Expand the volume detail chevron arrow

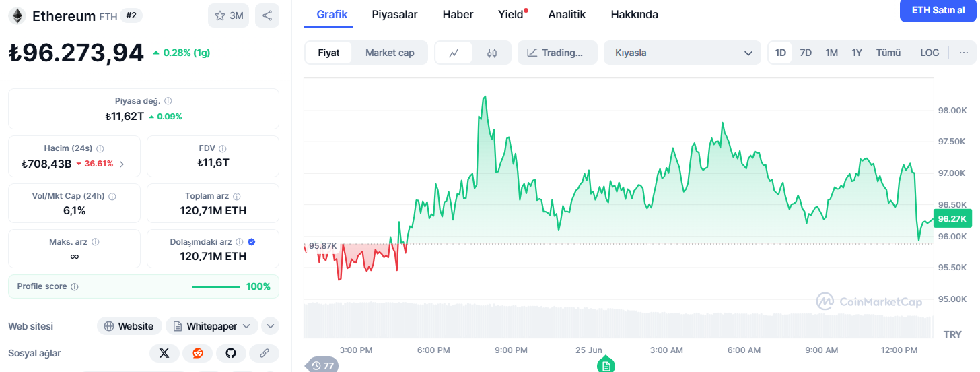[x=122, y=164]
